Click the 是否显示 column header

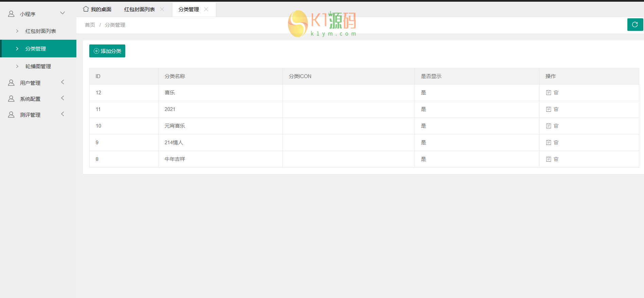[477, 76]
